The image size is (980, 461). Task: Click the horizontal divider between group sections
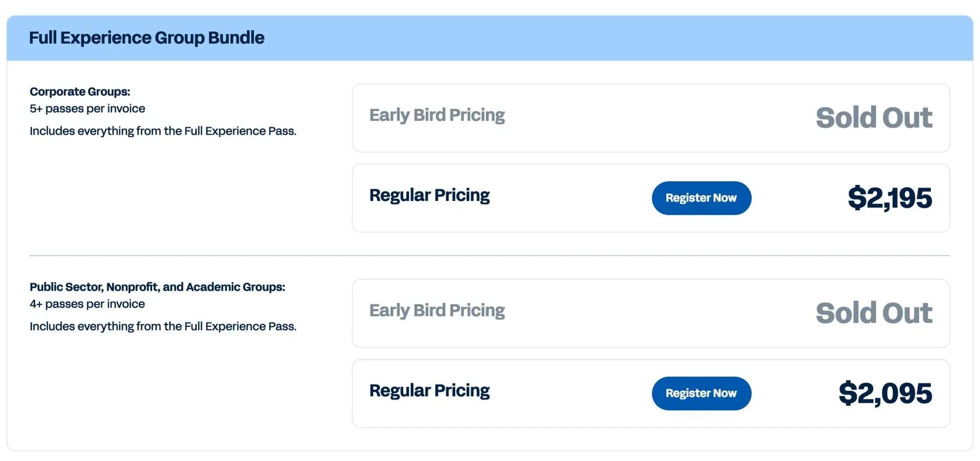point(489,256)
